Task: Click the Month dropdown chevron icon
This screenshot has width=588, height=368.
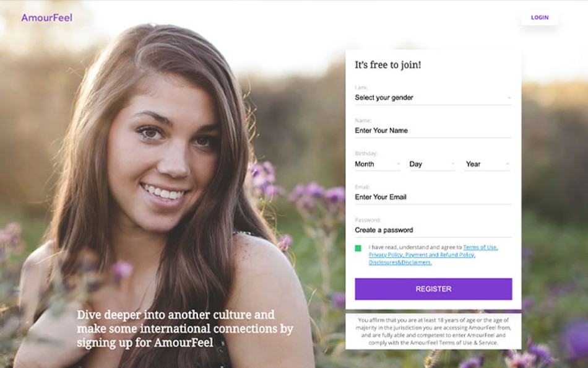Action: pos(398,164)
